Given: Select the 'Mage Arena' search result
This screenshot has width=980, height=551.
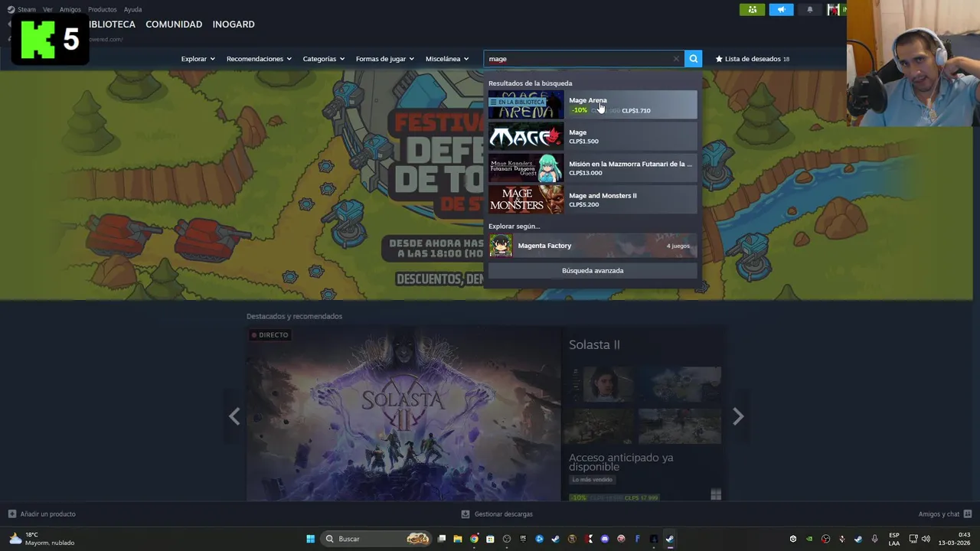Looking at the screenshot, I should click(x=593, y=105).
